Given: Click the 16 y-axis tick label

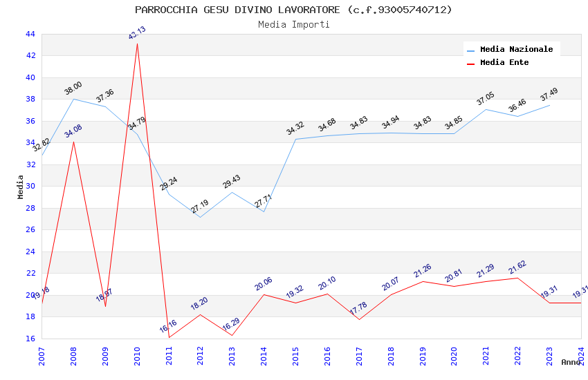Looking at the screenshot, I should coord(30,339).
